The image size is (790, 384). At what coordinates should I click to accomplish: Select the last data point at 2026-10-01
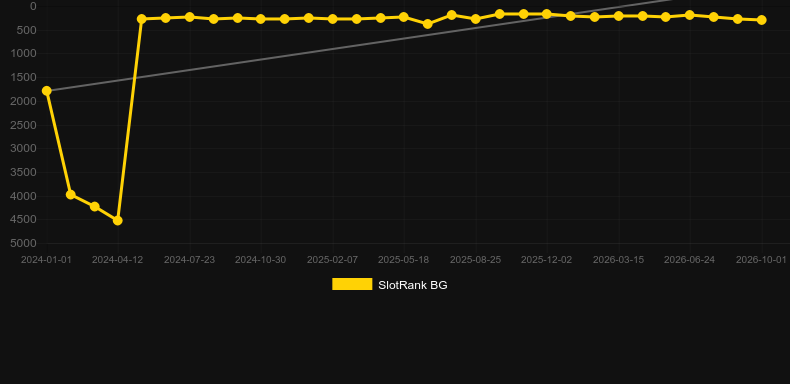click(x=762, y=20)
